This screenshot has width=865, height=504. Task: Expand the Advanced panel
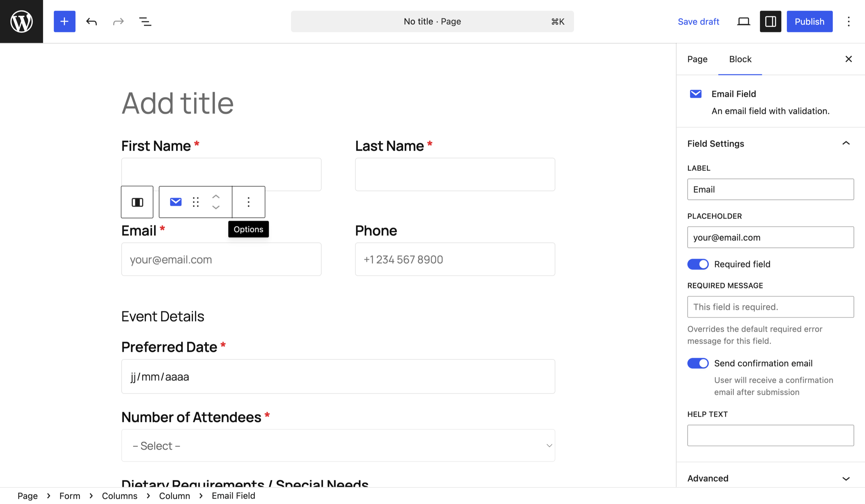pos(846,478)
